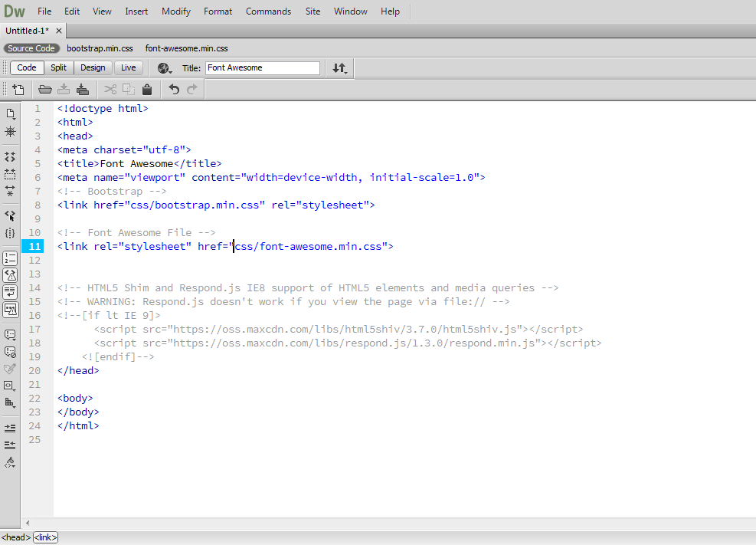Screen dimensions: 756x545
Task: Open the Modify menu
Action: coord(176,11)
